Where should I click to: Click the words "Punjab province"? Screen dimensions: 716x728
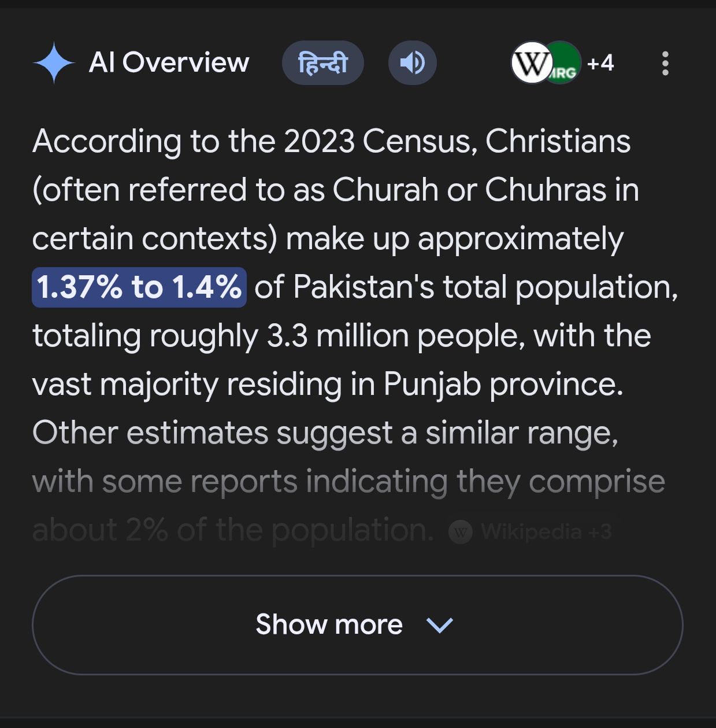point(503,384)
